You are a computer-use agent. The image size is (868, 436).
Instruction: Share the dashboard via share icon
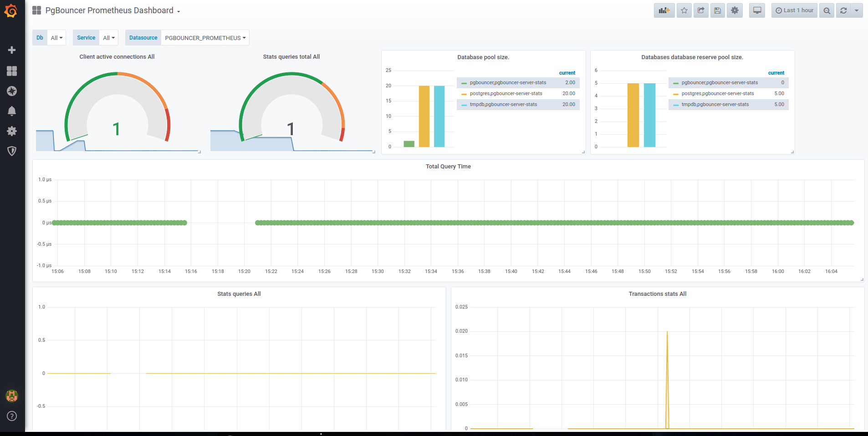click(701, 10)
